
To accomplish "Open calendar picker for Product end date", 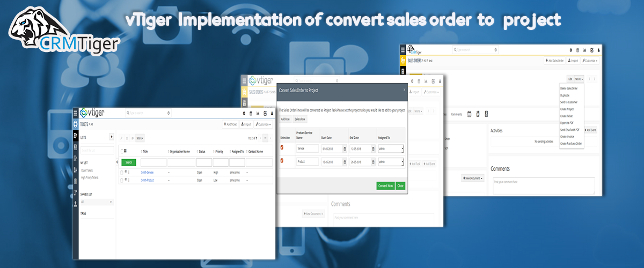I will (373, 162).
